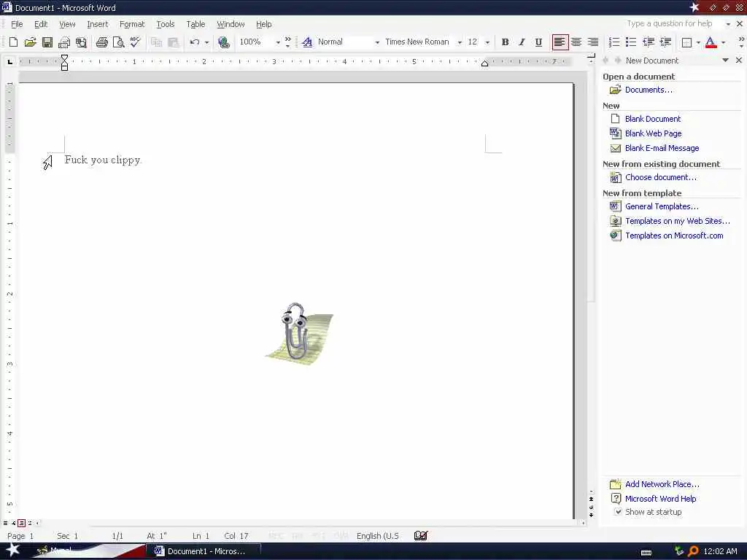The height and width of the screenshot is (560, 747).
Task: Open the border style dropdown arrow
Action: point(698,42)
